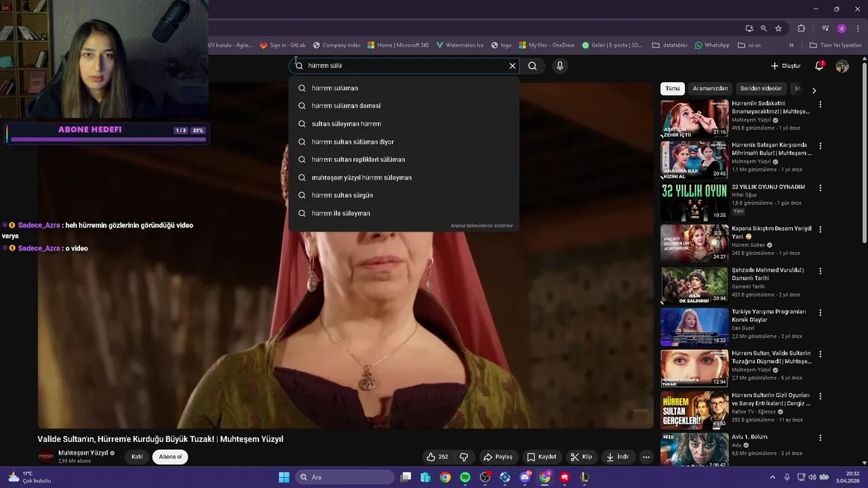Select suggestion 'hürrem ile süleyman'
Image resolution: width=868 pixels, height=488 pixels.
[403, 213]
